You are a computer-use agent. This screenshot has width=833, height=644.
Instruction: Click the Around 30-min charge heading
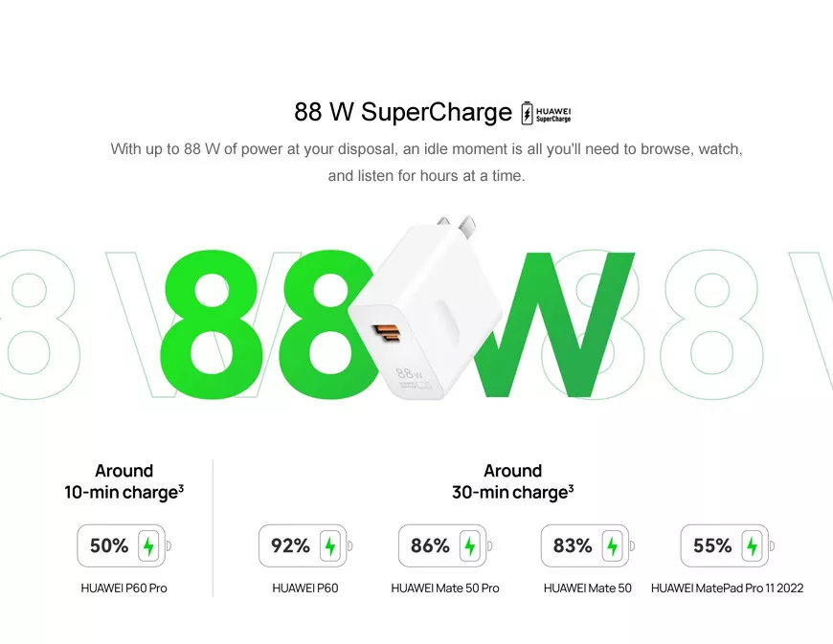(512, 481)
